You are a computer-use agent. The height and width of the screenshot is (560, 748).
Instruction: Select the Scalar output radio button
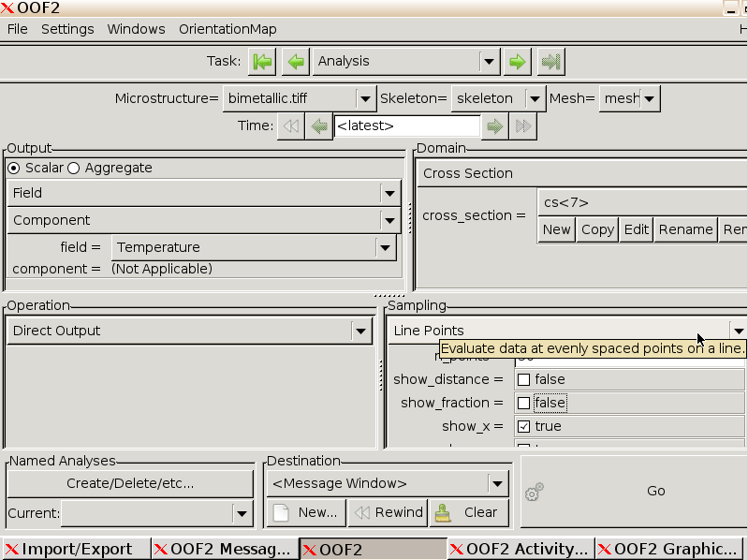point(14,169)
